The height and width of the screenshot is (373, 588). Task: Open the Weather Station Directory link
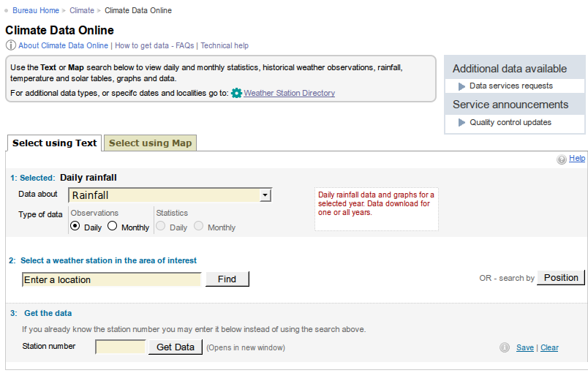[x=289, y=94]
